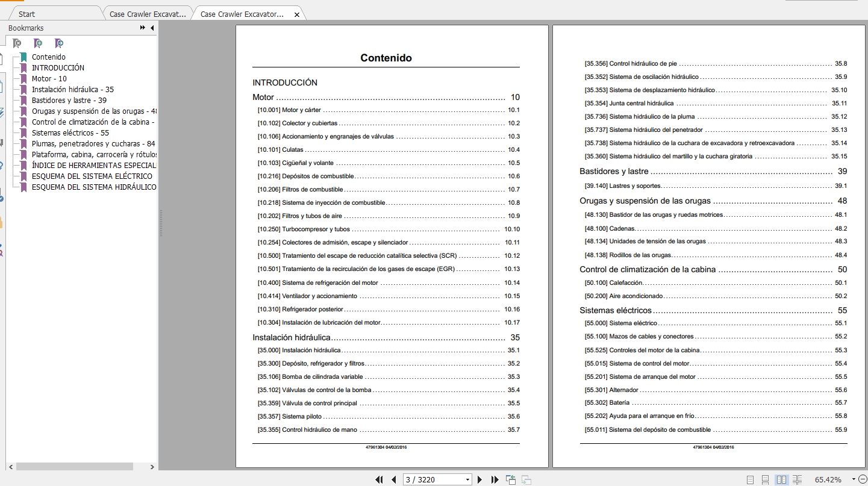Open the ESQUEMA DEL SISTEMA ELÉCTRICO bookmark

(x=92, y=176)
